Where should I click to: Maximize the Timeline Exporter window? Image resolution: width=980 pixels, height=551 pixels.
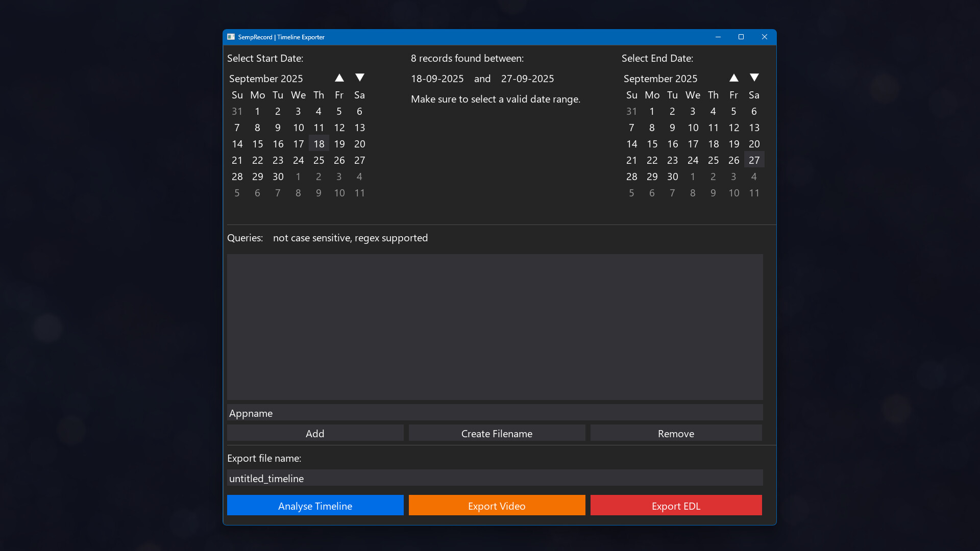tap(741, 37)
